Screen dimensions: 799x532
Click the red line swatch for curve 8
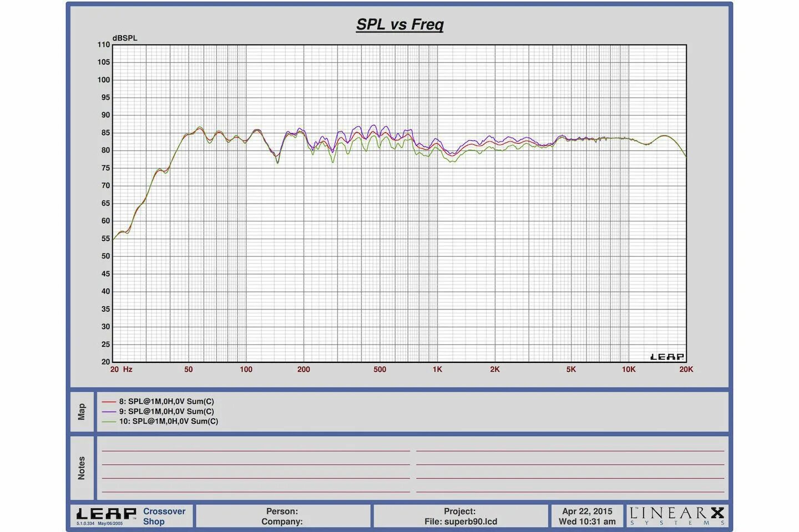point(109,402)
